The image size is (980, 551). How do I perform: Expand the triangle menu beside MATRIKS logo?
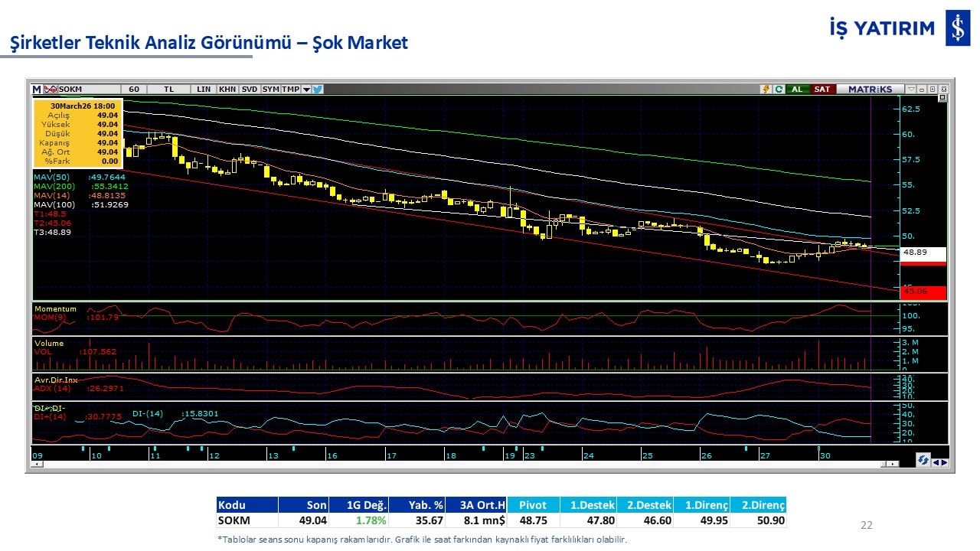click(910, 90)
